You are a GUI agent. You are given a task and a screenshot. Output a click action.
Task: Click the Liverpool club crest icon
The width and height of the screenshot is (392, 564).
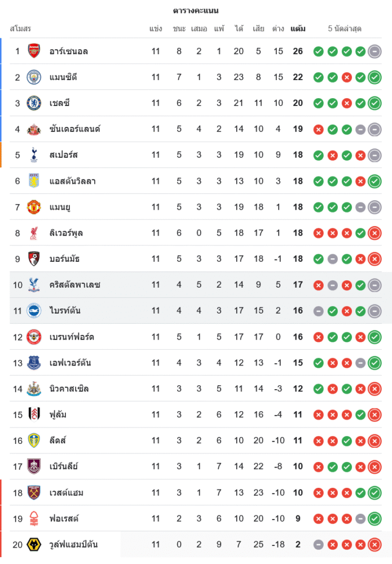tap(34, 233)
